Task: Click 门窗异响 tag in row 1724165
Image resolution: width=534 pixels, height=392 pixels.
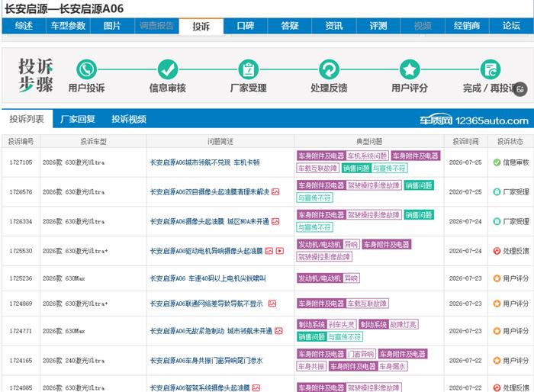Action: [361, 354]
